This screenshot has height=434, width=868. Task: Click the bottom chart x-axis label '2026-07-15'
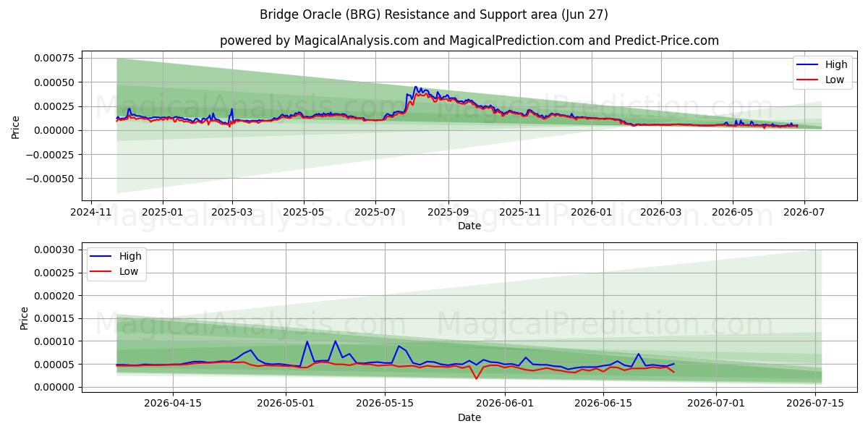pos(815,404)
